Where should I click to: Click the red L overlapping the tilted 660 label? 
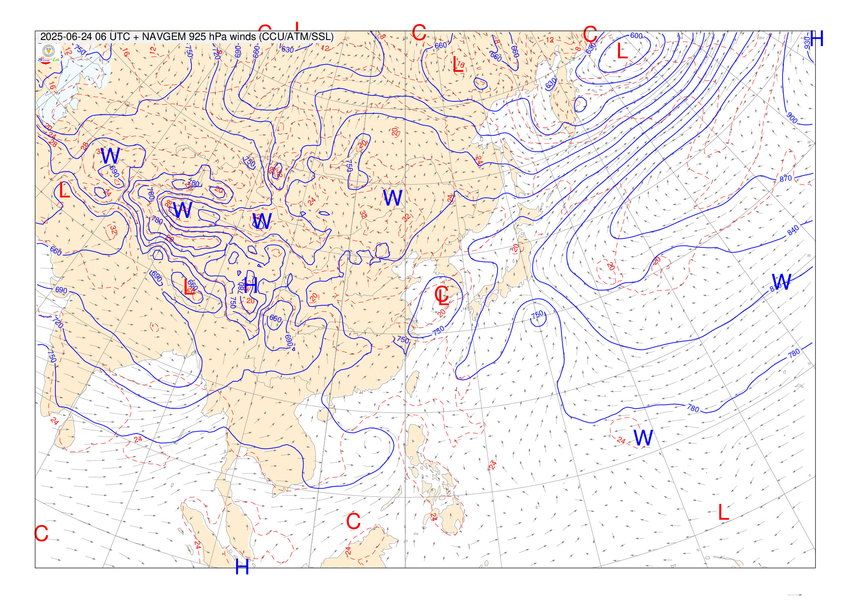188,287
